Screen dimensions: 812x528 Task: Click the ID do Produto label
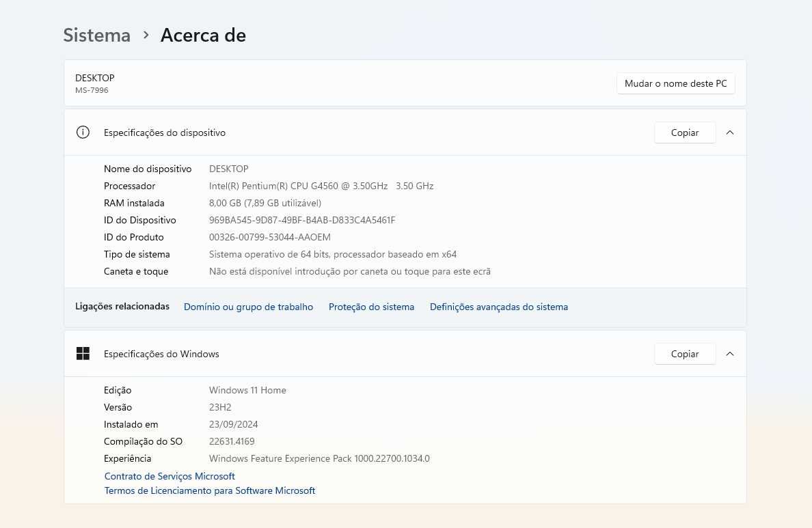(x=133, y=237)
